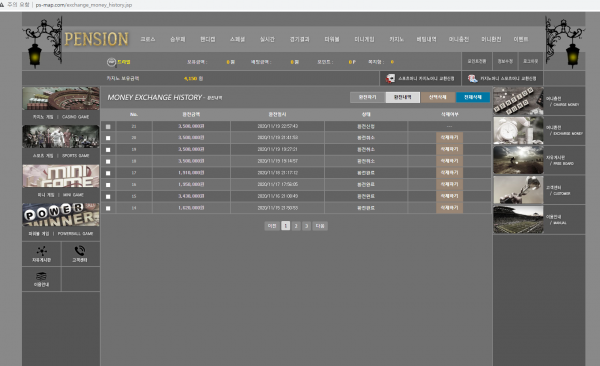Tick the checkbox for row No. 14

click(x=108, y=208)
